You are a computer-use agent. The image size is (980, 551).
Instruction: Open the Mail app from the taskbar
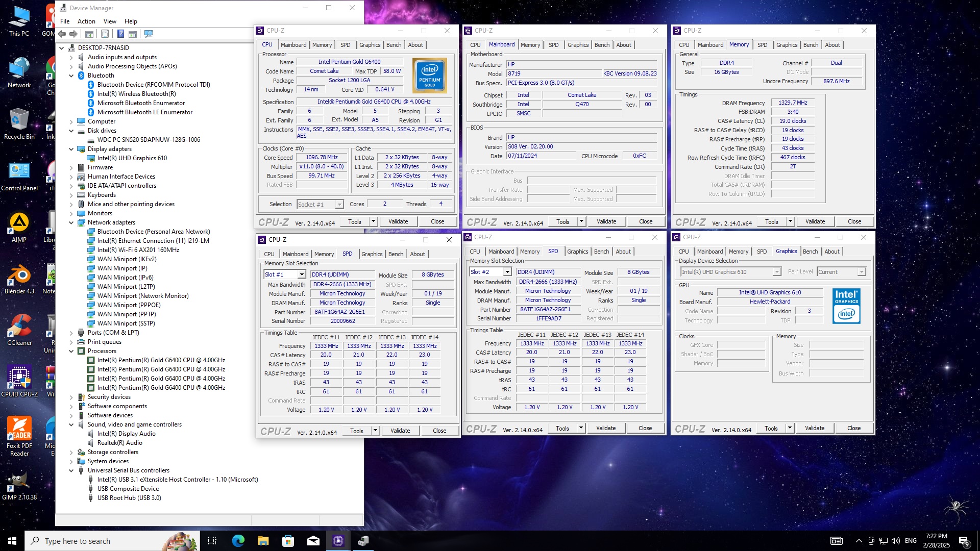tap(313, 541)
